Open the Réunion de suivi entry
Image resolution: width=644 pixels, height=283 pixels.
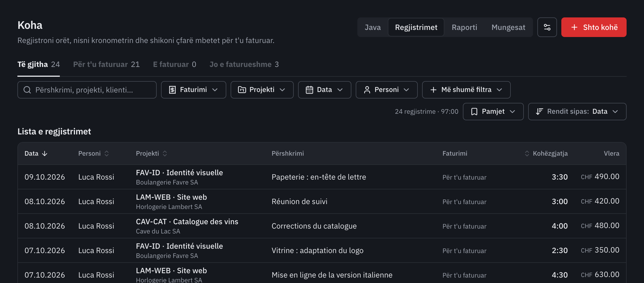[299, 202]
